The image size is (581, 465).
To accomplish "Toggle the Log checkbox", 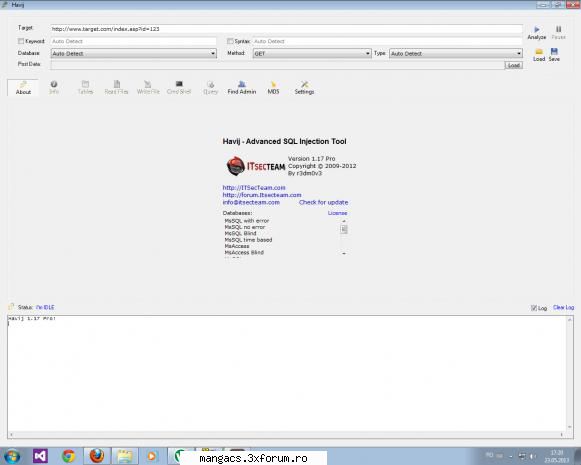I will 534,308.
